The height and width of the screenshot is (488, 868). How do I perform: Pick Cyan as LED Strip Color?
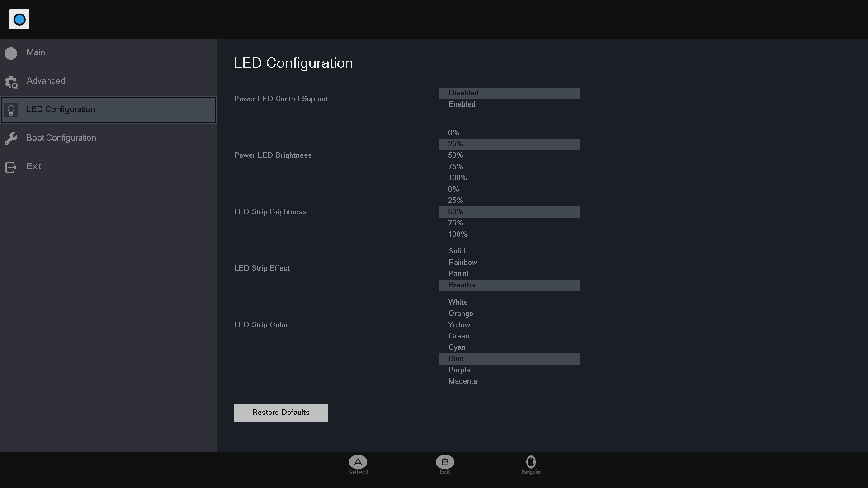(x=509, y=347)
